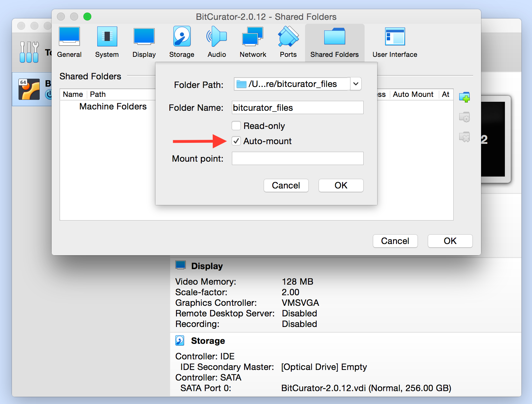
Task: Cancel the add share popup
Action: click(x=286, y=185)
